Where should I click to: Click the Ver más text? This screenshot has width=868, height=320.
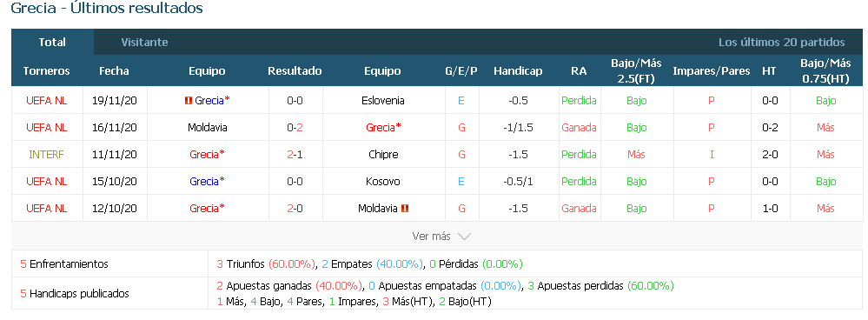click(x=431, y=237)
